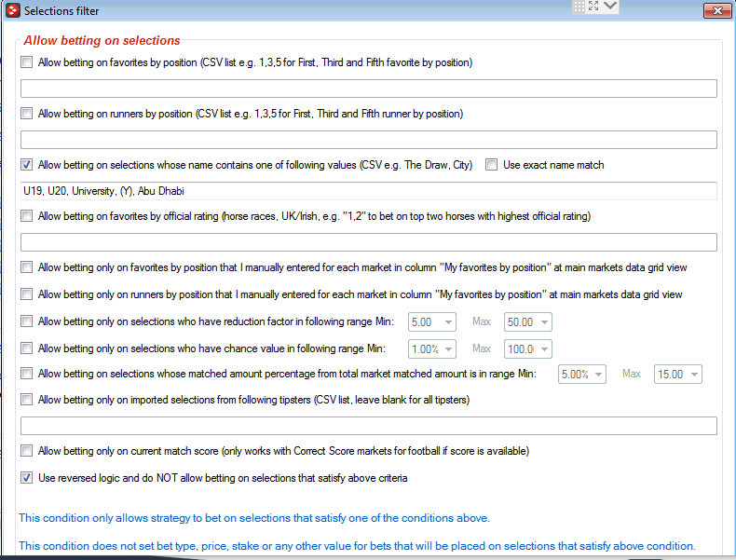736x560 pixels.
Task: Click the expand-arrows icon in the title bar overlay
Action: coord(593,6)
